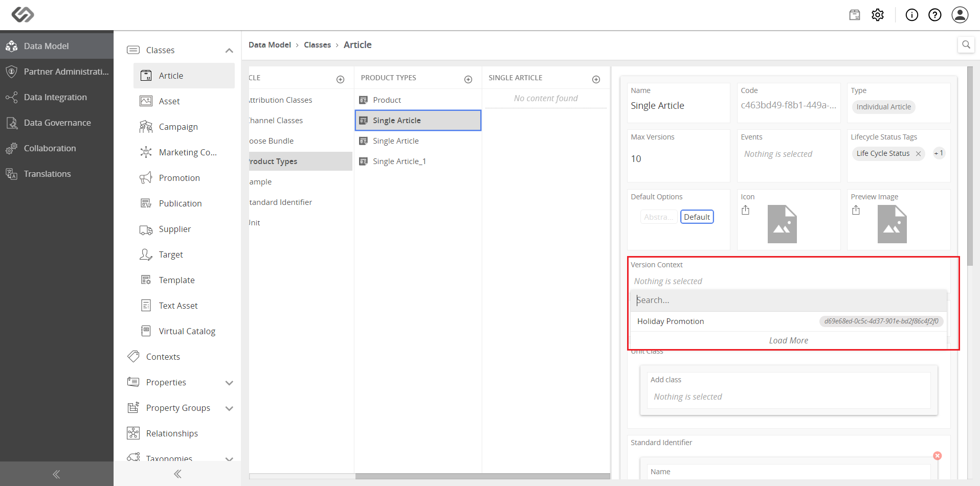Collapse the Classes group chevron
This screenshot has width=980, height=486.
point(229,50)
